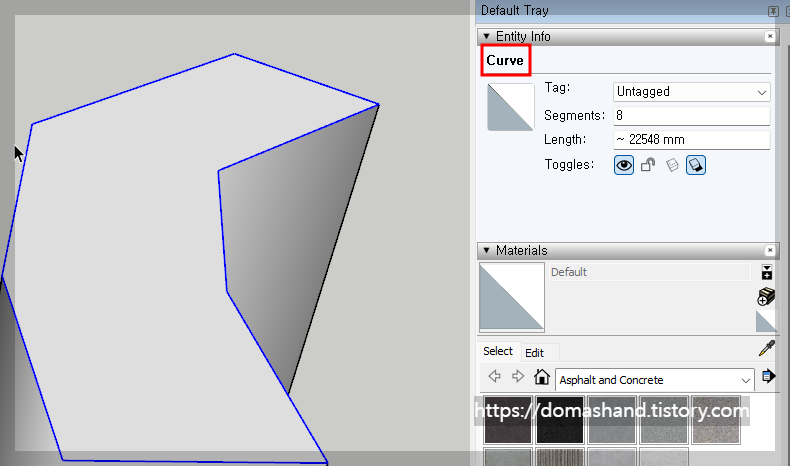Viewport: 790px width, 466px height.
Task: Click the Default Tray title bar
Action: [625, 11]
